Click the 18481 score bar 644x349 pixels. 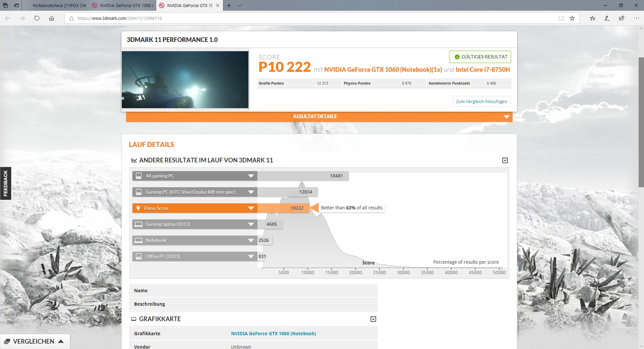pyautogui.click(x=303, y=176)
